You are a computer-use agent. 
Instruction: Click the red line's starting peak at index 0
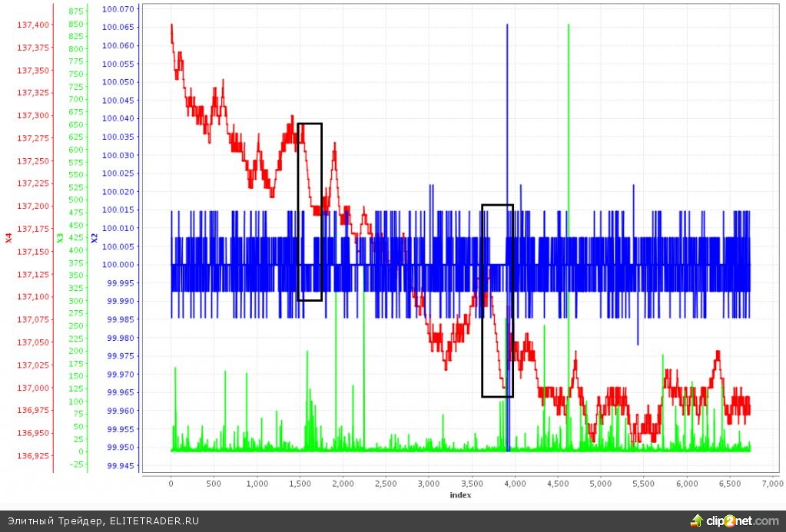click(x=171, y=25)
